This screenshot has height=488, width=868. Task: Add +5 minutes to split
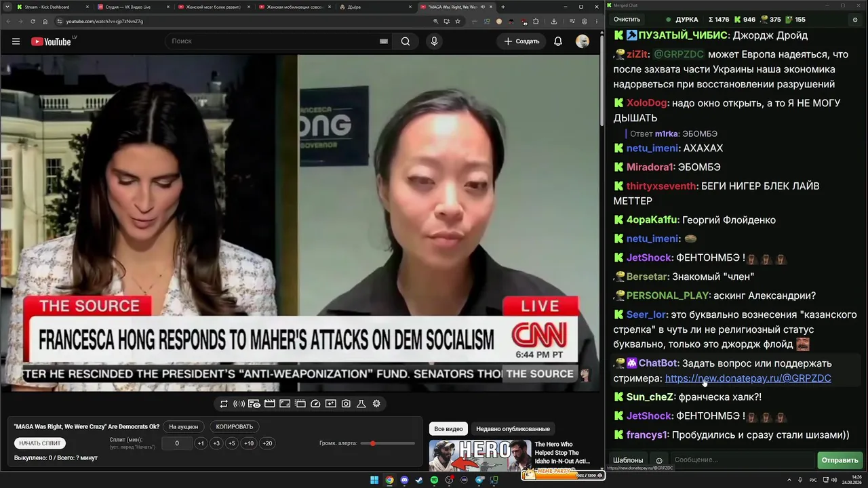click(x=231, y=443)
